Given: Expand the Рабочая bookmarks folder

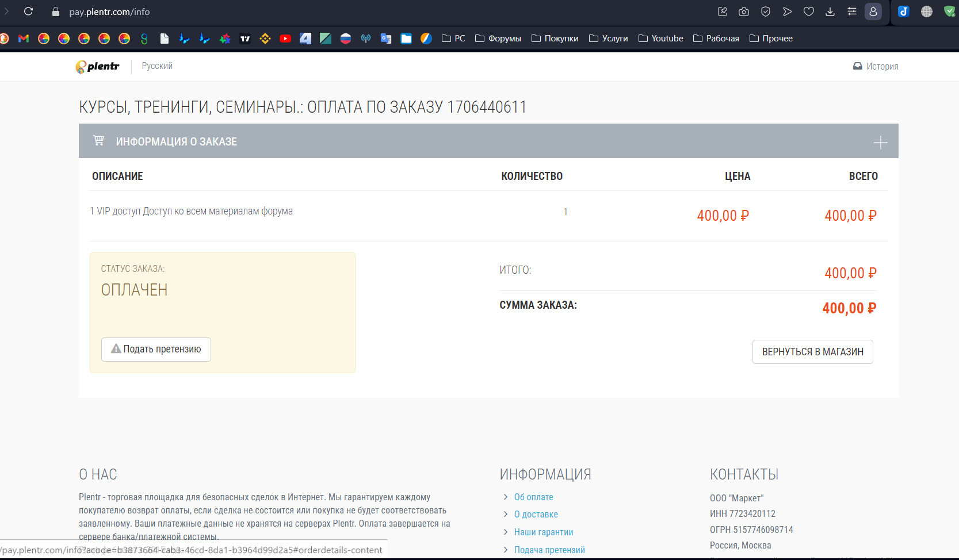Looking at the screenshot, I should click(716, 39).
